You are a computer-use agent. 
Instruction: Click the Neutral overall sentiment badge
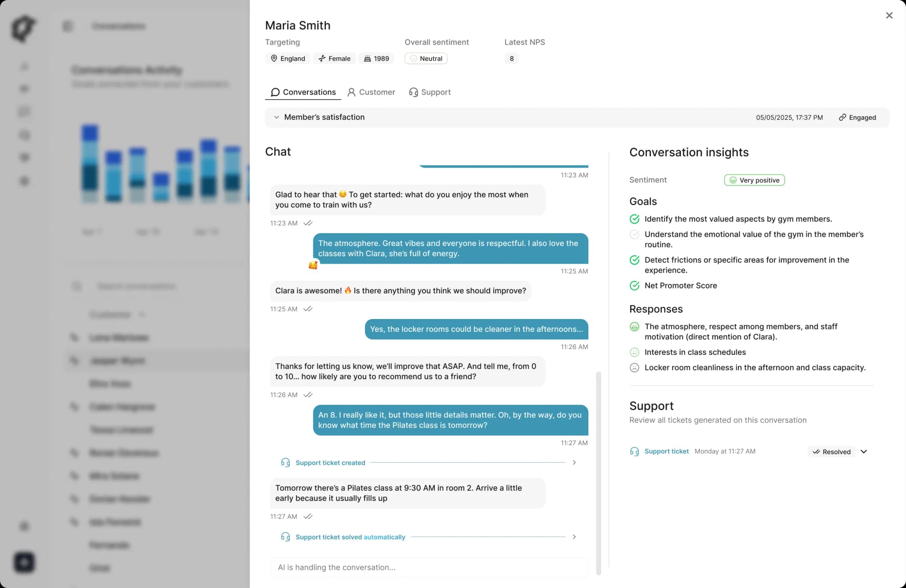pyautogui.click(x=426, y=58)
